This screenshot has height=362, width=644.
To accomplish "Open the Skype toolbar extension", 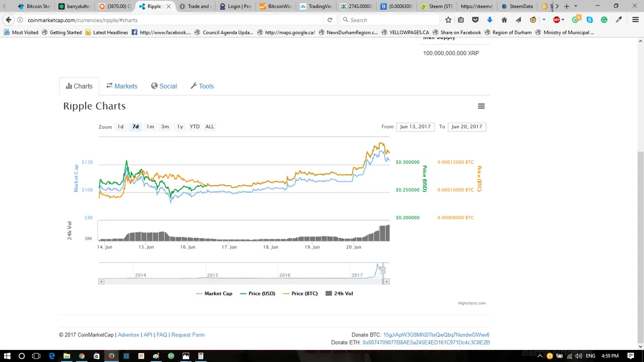I will (590, 20).
